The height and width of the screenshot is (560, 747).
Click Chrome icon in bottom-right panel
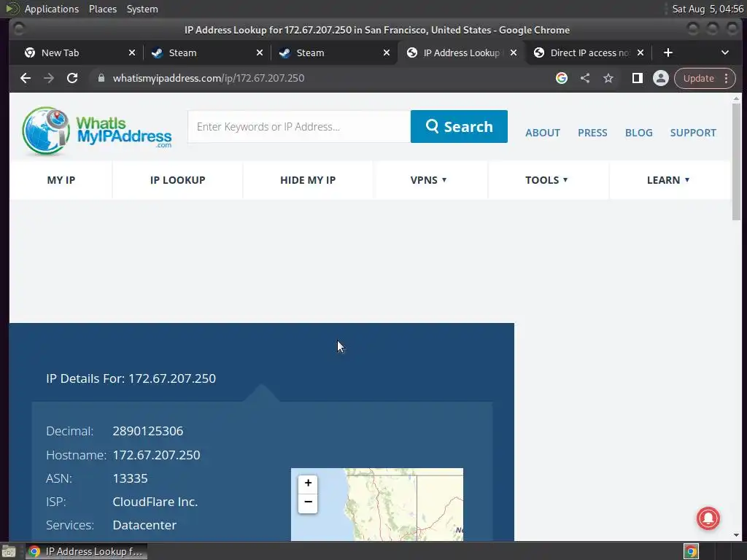click(x=691, y=551)
